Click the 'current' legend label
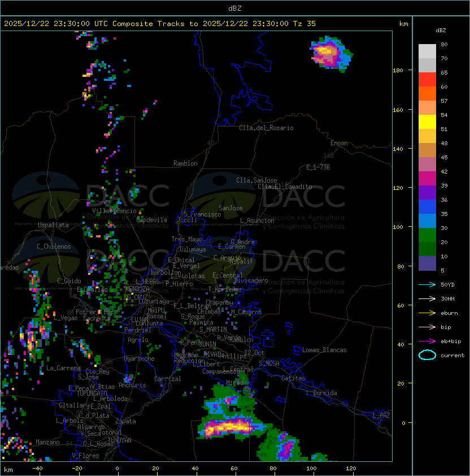The image size is (470, 476). 452,356
